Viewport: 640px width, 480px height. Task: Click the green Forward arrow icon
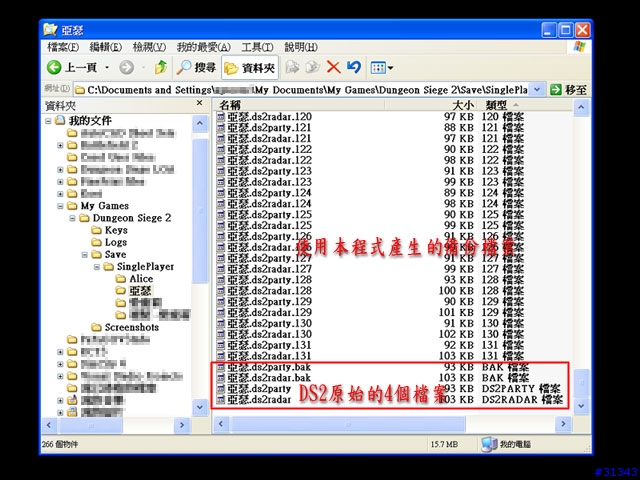click(127, 67)
